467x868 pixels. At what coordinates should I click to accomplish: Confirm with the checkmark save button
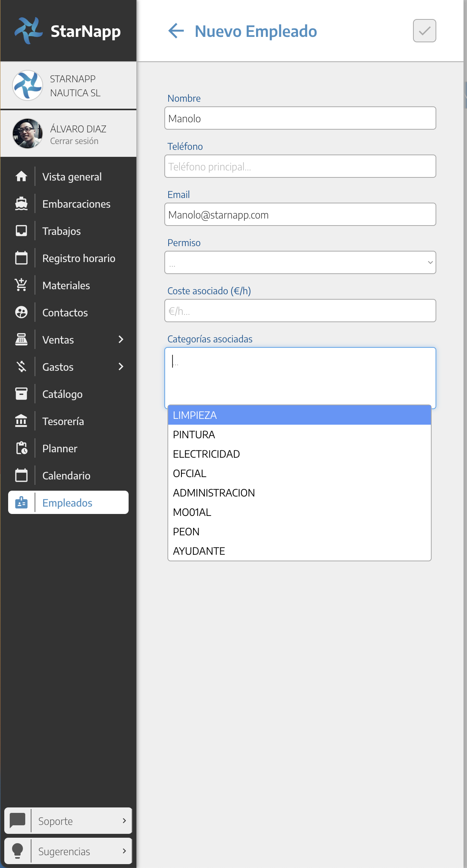point(424,31)
